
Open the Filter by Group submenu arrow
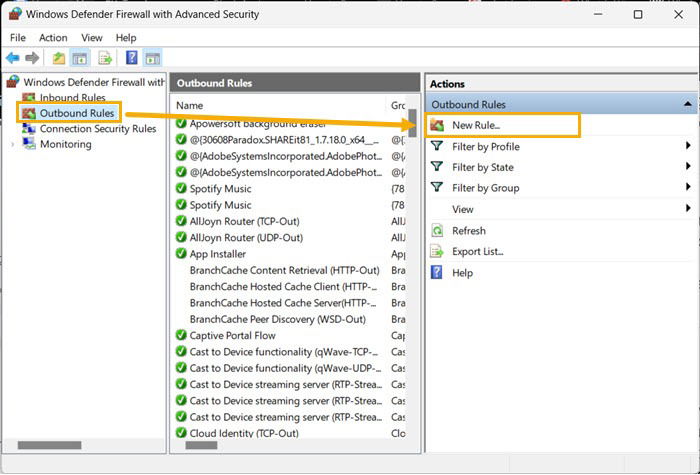[688, 187]
